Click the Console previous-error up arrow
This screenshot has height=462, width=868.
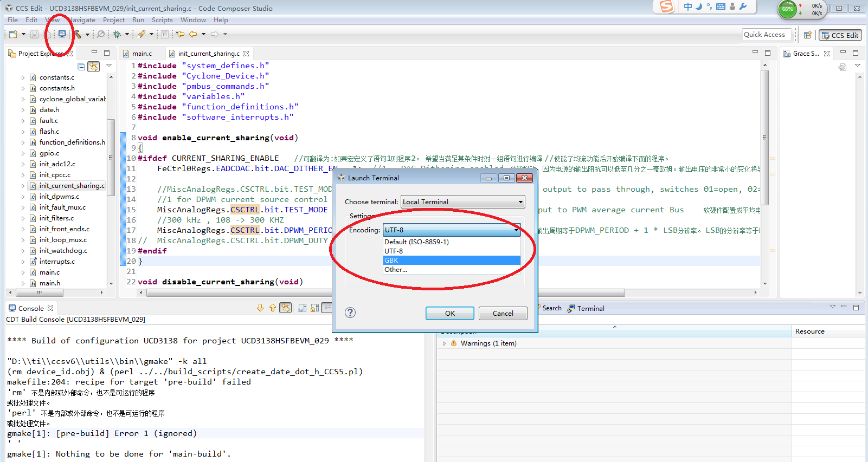pos(273,308)
